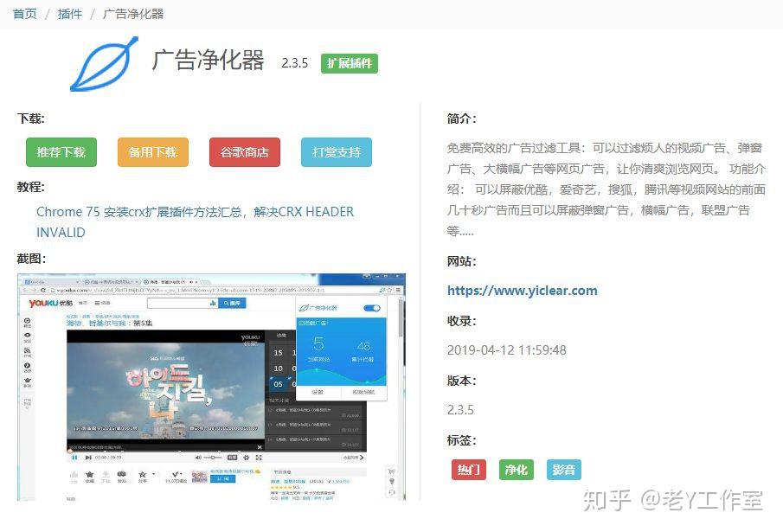Screen dimensions: 783x532
Task: Click the blue leaf logo of 广告净化器
Action: (x=104, y=64)
